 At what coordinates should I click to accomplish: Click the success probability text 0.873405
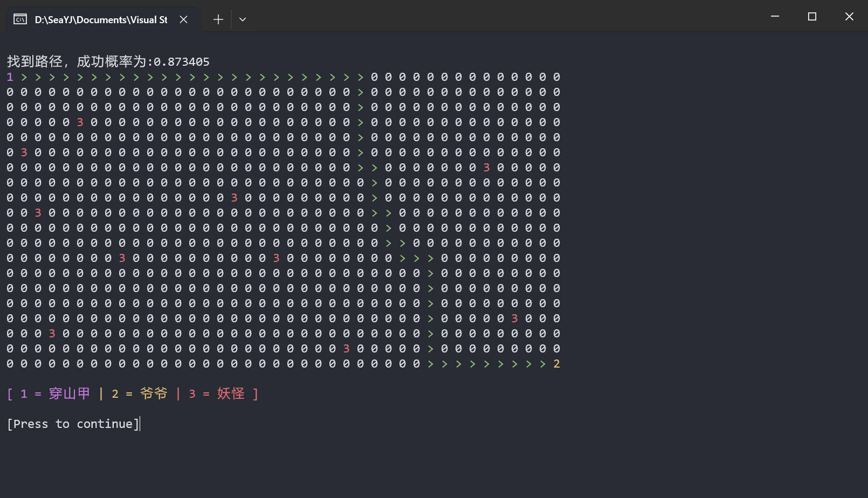[x=182, y=62]
